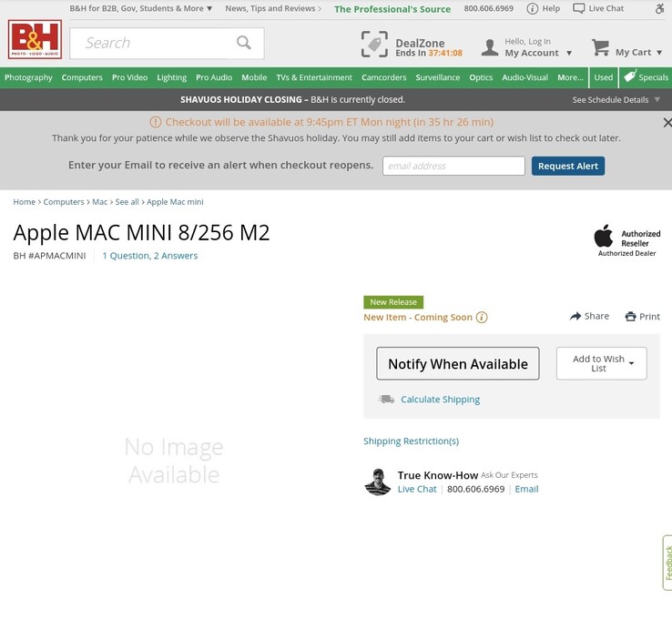Viewport: 672px width, 639px height.
Task: Open Shipping Restriction(s) link
Action: click(x=411, y=441)
